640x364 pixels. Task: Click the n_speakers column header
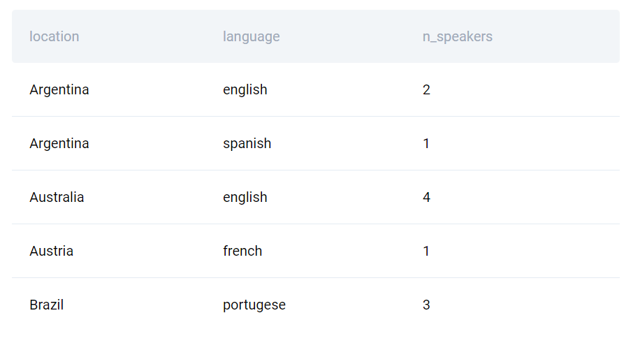click(x=457, y=36)
